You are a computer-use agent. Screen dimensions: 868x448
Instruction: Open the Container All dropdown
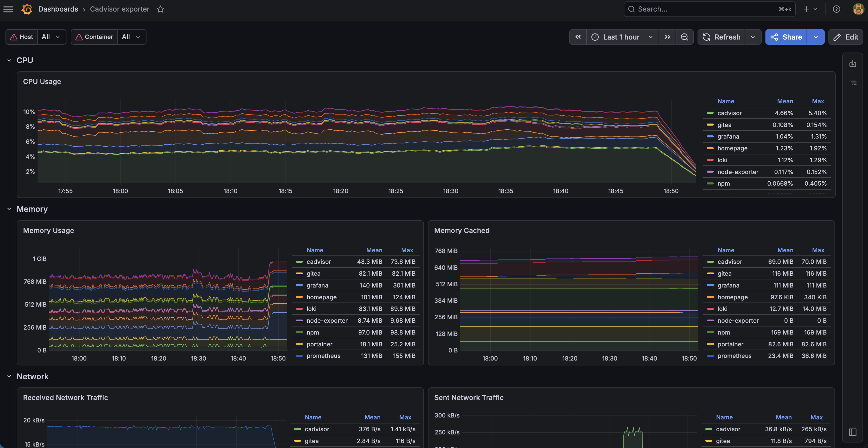[x=131, y=37]
